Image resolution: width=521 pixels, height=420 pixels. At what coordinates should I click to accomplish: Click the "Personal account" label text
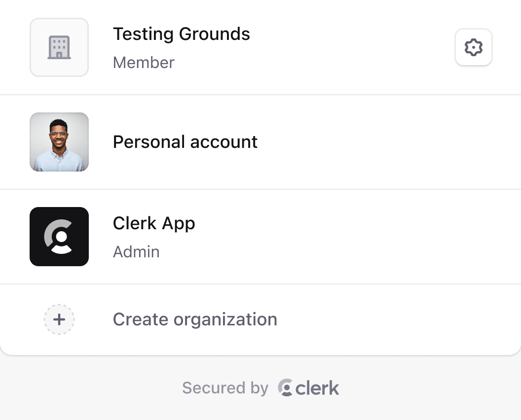click(x=185, y=142)
